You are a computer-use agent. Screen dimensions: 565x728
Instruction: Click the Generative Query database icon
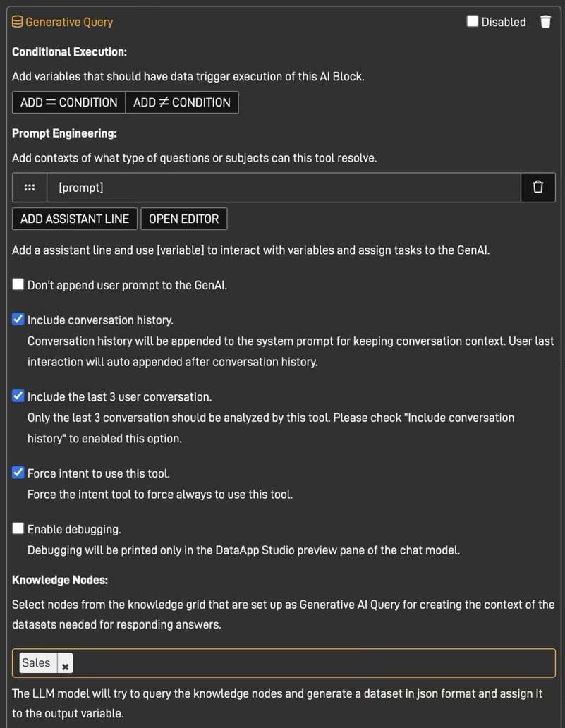click(x=17, y=22)
